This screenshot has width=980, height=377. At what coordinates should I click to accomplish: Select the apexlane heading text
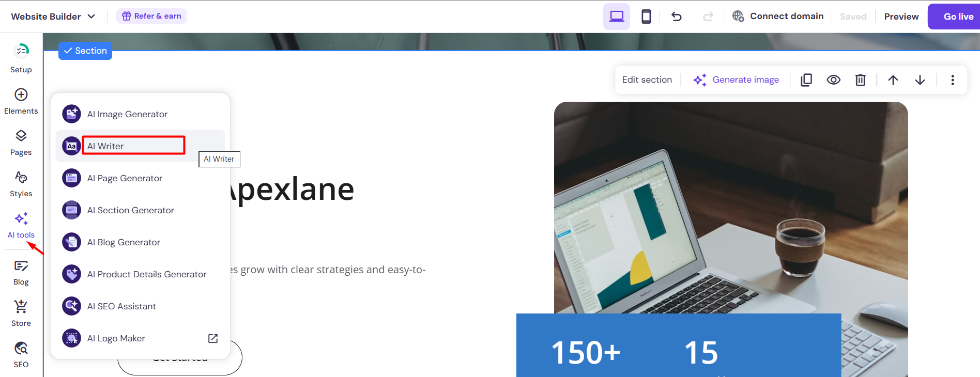(292, 190)
